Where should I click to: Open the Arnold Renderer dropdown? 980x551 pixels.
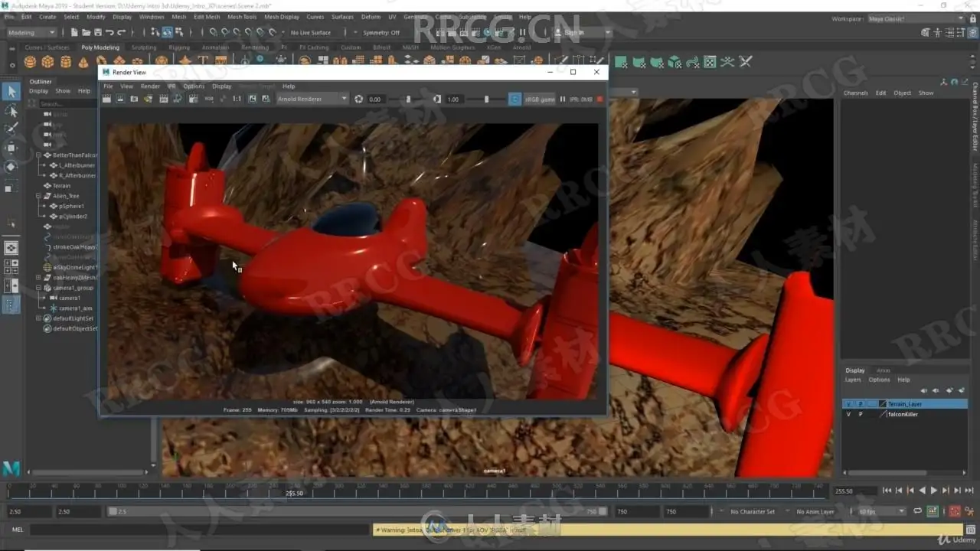[x=312, y=99]
